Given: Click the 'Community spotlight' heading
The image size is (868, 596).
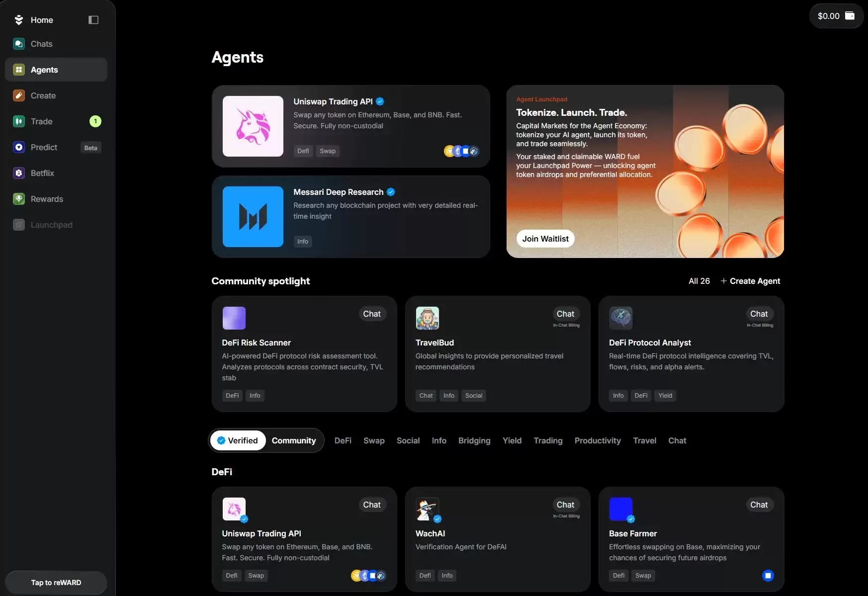Looking at the screenshot, I should [x=260, y=281].
